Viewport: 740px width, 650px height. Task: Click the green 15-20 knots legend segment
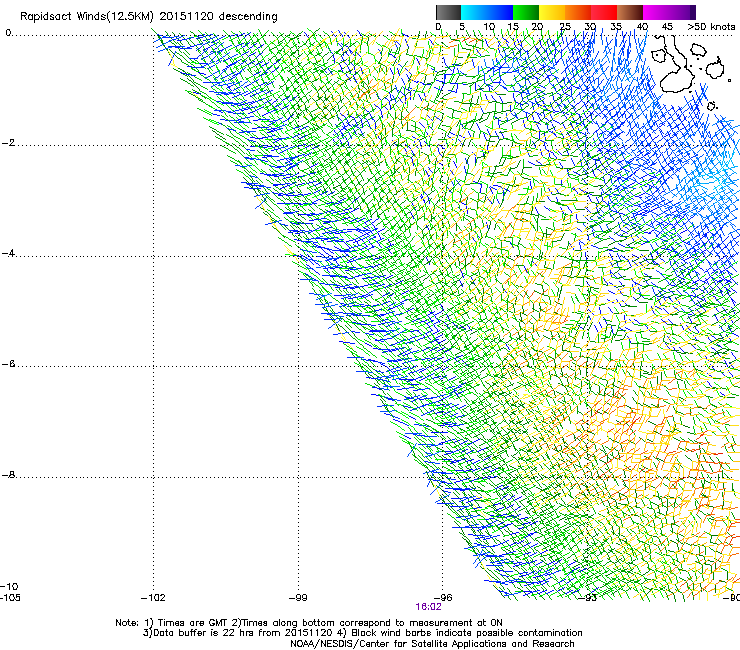[x=526, y=12]
